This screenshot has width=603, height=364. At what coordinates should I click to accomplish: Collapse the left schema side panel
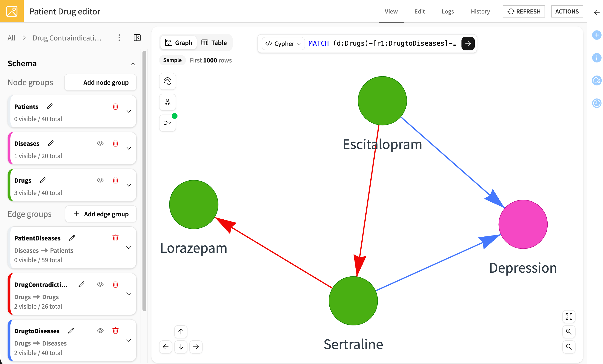point(137,38)
